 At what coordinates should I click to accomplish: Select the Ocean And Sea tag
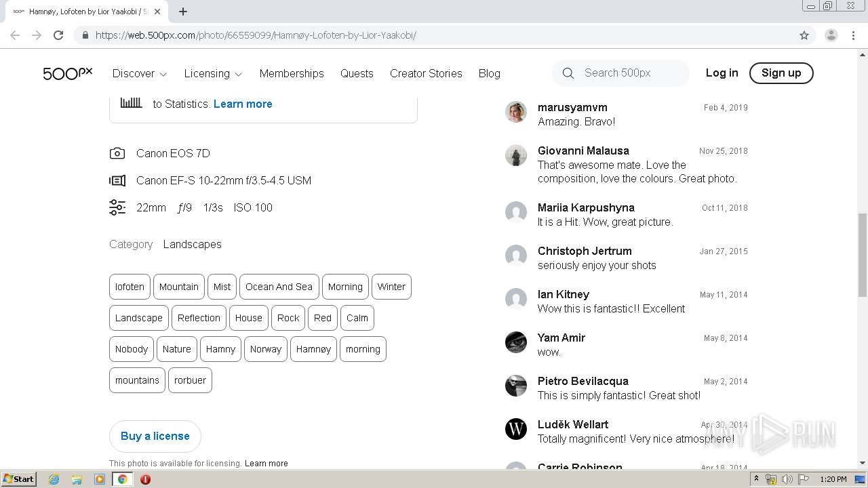(279, 287)
